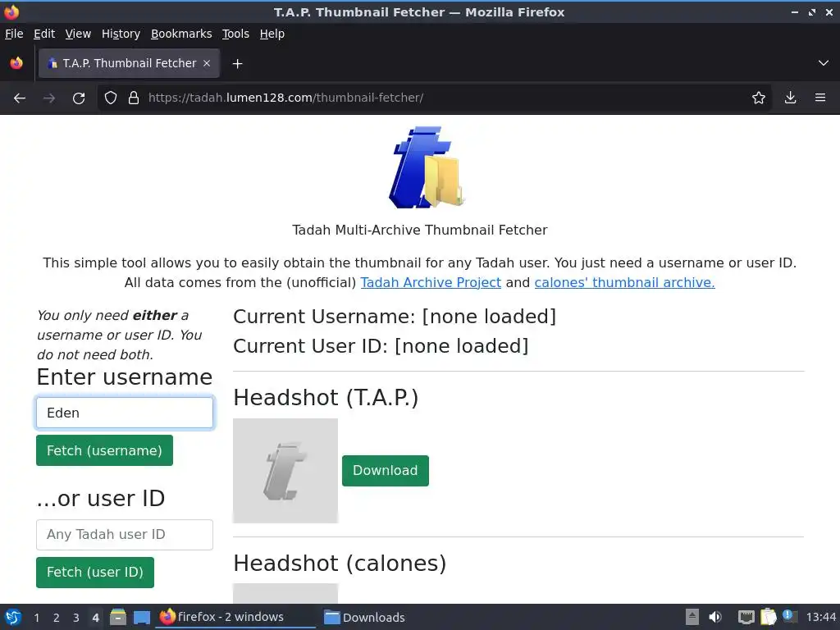Open the Edit menu
The image size is (840, 630).
(44, 34)
